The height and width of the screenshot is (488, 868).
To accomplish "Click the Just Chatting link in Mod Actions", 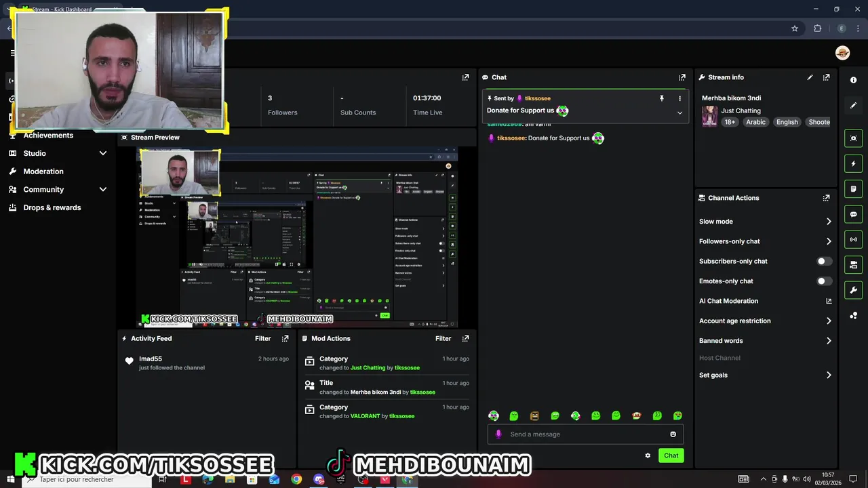I will point(368,368).
